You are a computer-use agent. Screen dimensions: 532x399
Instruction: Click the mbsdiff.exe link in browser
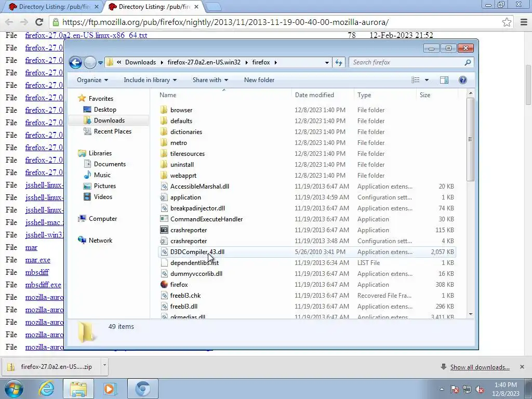pos(43,285)
